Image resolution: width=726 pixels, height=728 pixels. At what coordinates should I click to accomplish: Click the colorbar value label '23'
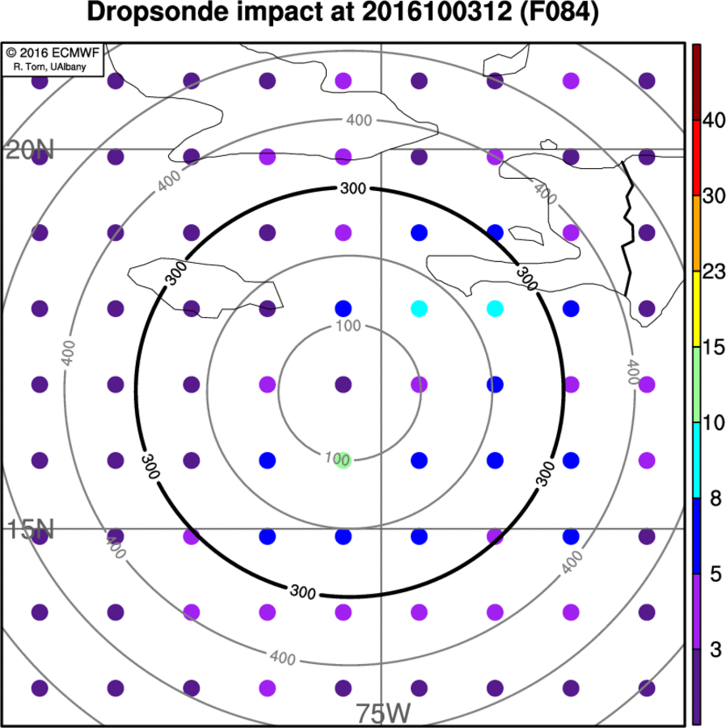[714, 272]
